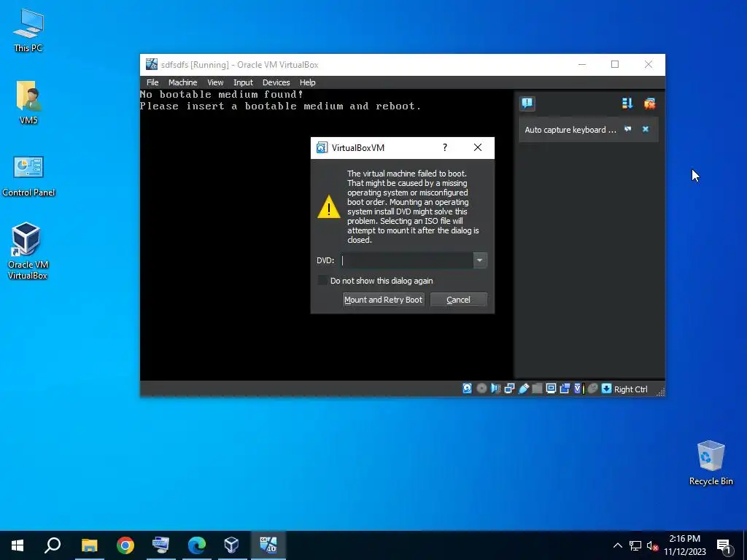Click the mouse integration indicator icon
The image size is (747, 560).
pyautogui.click(x=592, y=389)
